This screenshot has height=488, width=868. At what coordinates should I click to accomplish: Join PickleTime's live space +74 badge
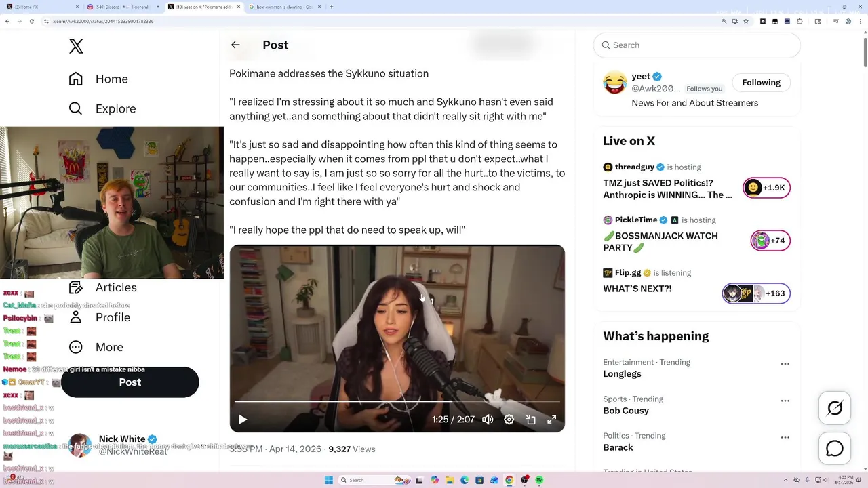[x=770, y=241]
